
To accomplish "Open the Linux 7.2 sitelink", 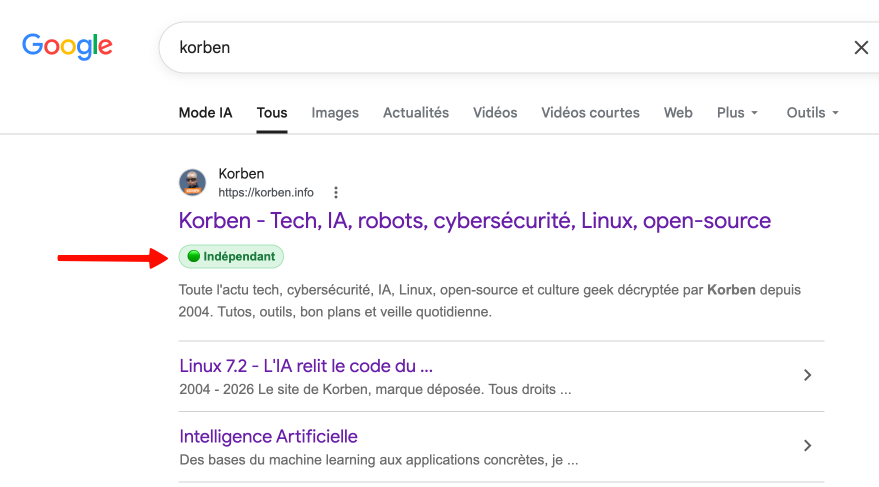I will click(x=306, y=366).
